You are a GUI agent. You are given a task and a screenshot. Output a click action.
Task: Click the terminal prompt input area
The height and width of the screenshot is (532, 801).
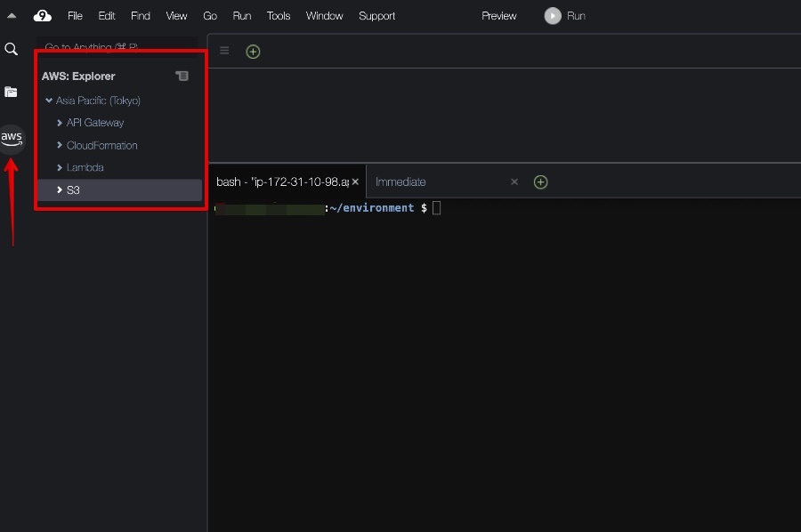tap(437, 208)
